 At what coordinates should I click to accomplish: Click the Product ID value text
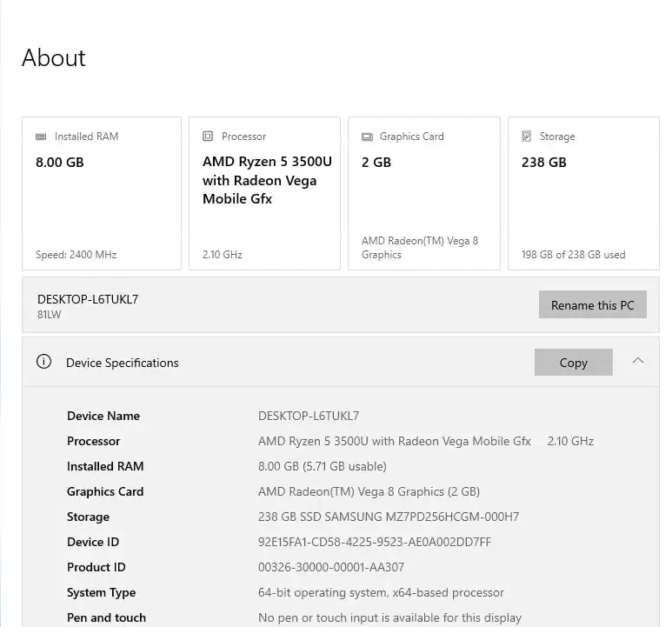tap(331, 567)
